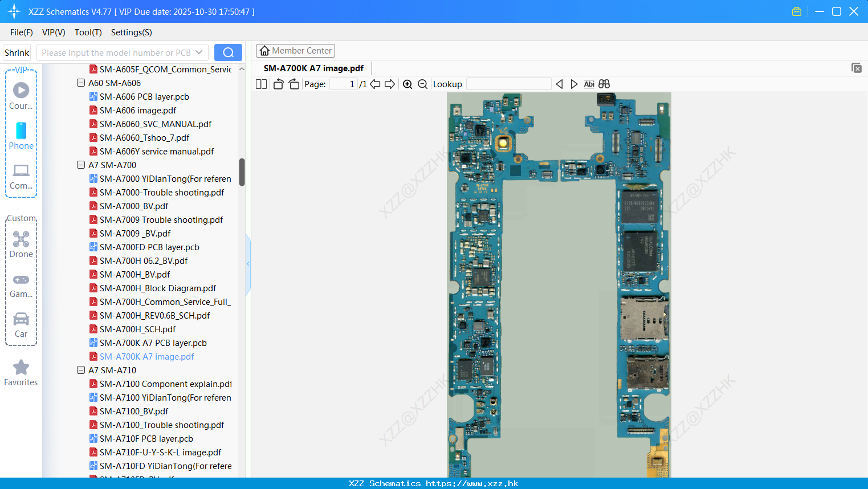The image size is (868, 489).
Task: Open Courses from the VIP sidebar
Action: click(x=21, y=96)
